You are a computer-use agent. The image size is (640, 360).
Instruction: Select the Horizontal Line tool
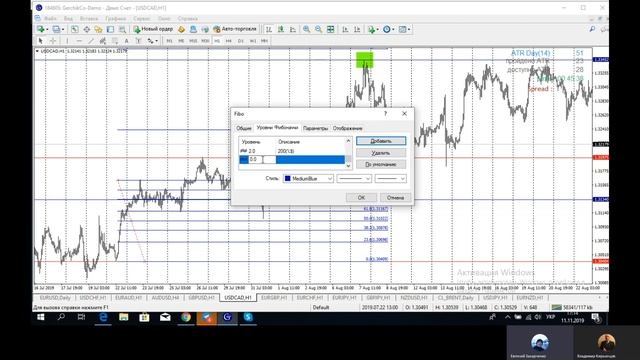pyautogui.click(x=79, y=41)
